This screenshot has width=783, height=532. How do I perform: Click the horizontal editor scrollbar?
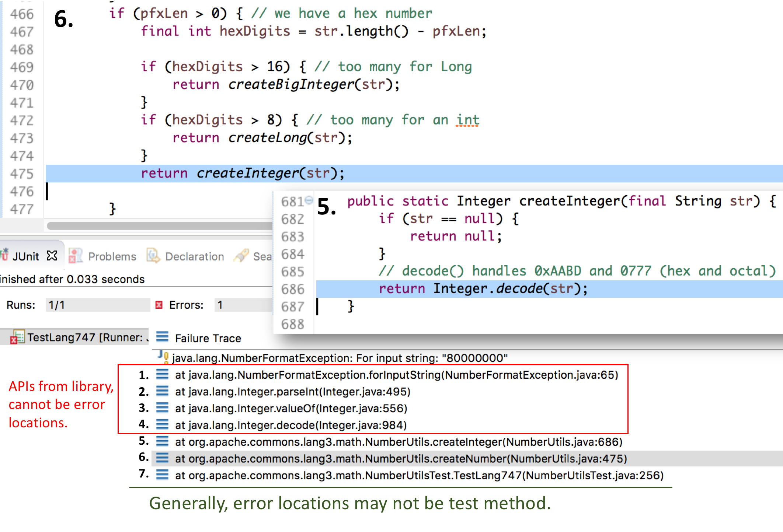159,225
